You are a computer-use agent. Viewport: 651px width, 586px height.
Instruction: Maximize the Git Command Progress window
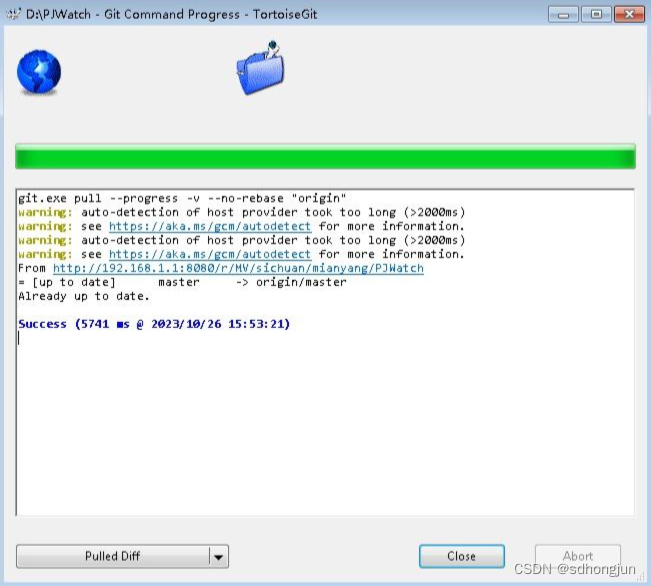pyautogui.click(x=596, y=15)
